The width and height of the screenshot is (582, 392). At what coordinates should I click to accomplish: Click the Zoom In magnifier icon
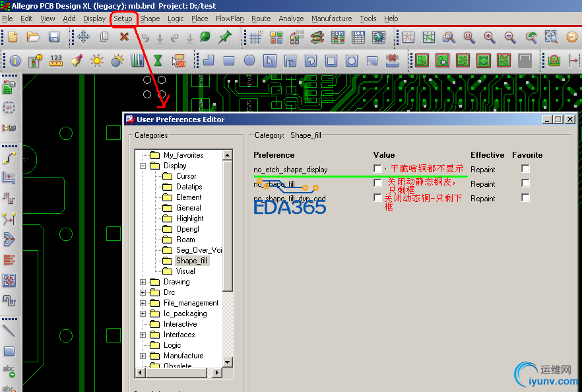click(490, 38)
